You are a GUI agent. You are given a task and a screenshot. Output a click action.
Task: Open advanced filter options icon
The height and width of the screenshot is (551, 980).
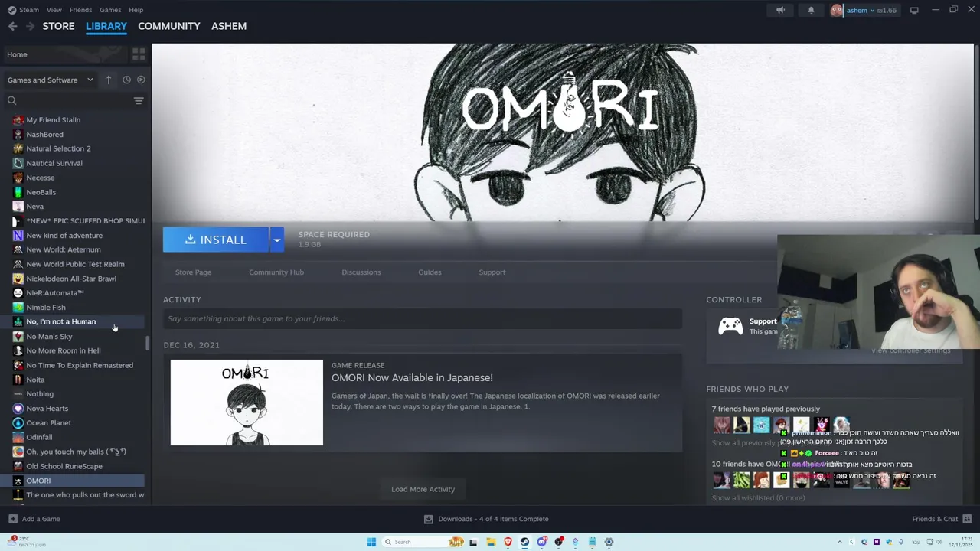click(139, 100)
